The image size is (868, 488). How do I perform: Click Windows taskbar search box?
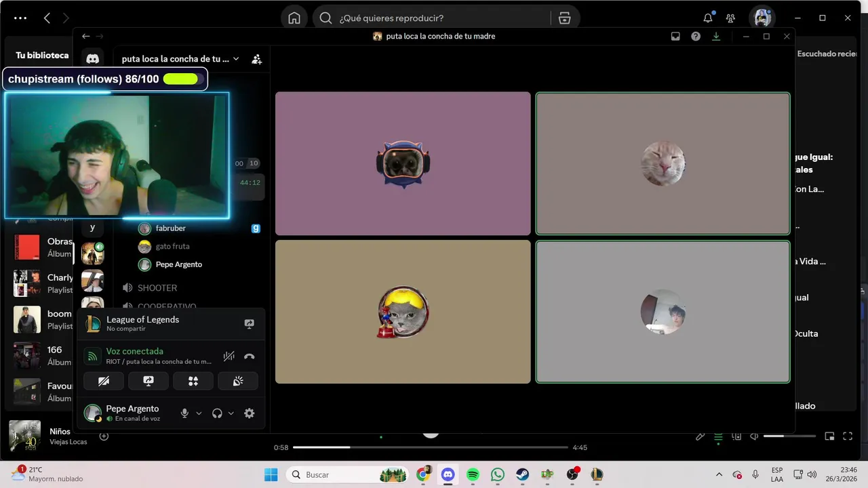coord(348,474)
